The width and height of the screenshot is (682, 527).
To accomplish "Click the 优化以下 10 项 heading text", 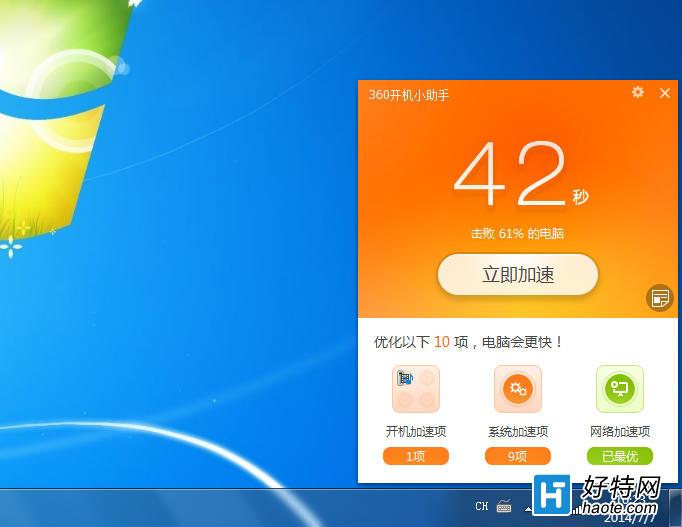I will point(468,342).
